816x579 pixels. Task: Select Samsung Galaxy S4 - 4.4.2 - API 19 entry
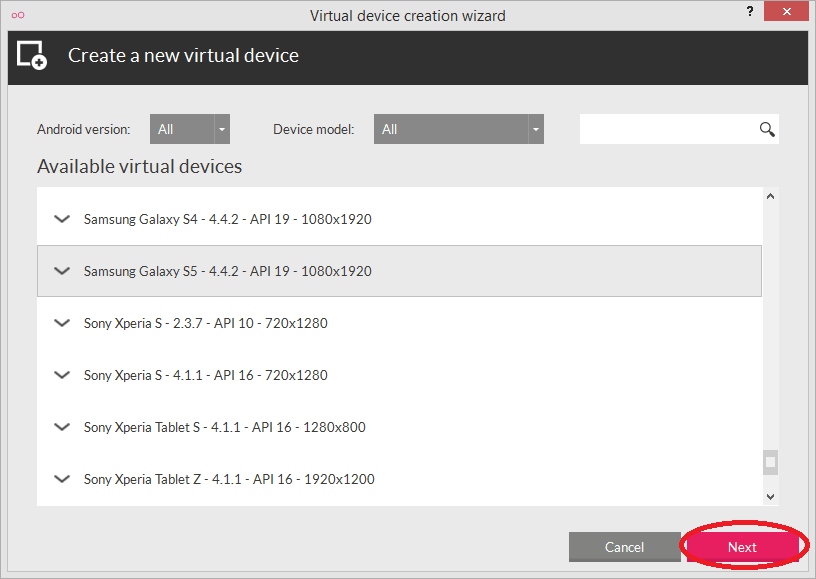[x=399, y=219]
